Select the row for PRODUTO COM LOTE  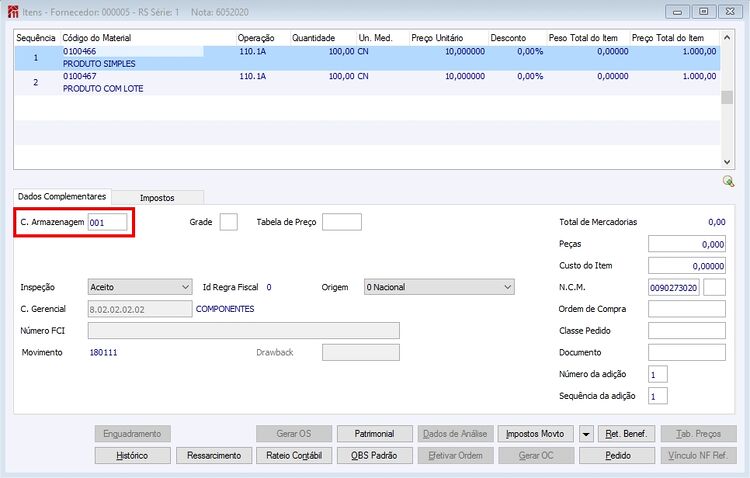click(x=367, y=83)
